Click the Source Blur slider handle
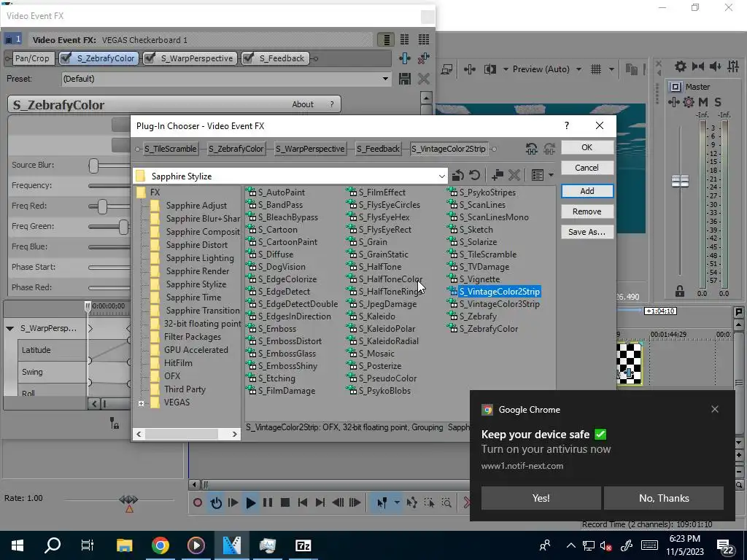The width and height of the screenshot is (747, 560). coord(93,166)
